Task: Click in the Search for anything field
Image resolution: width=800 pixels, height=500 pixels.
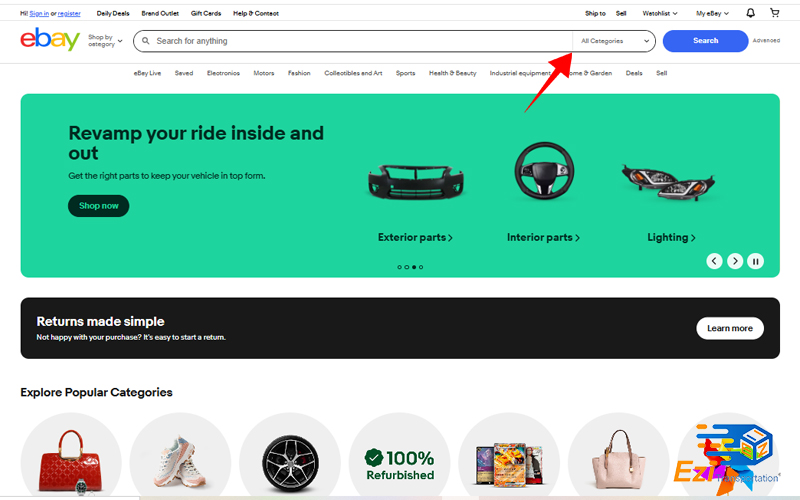Action: (360, 41)
